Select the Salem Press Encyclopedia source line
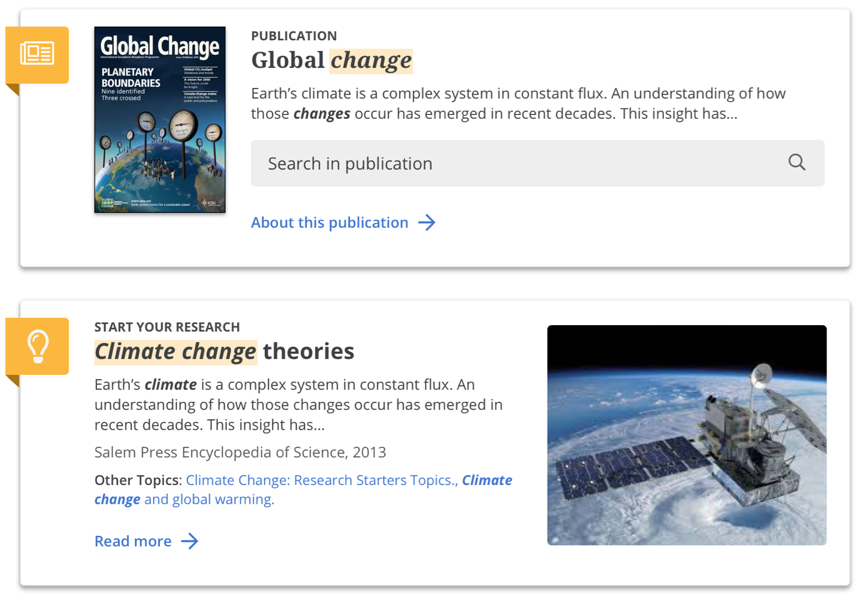The width and height of the screenshot is (868, 606). click(x=240, y=452)
